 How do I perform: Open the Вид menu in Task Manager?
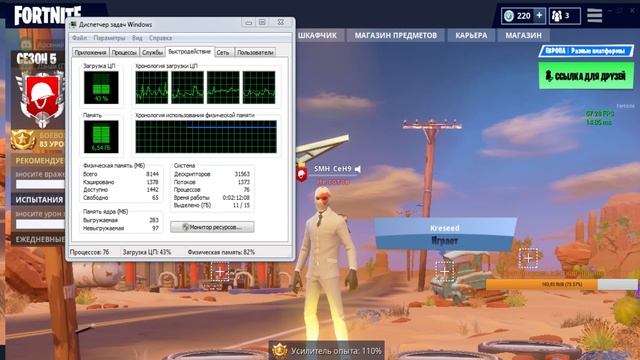pos(137,38)
